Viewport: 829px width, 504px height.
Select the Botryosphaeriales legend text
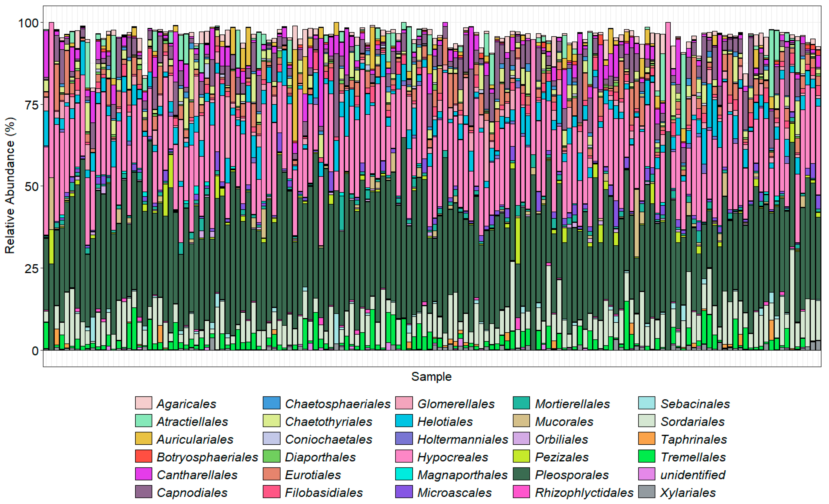pos(208,457)
